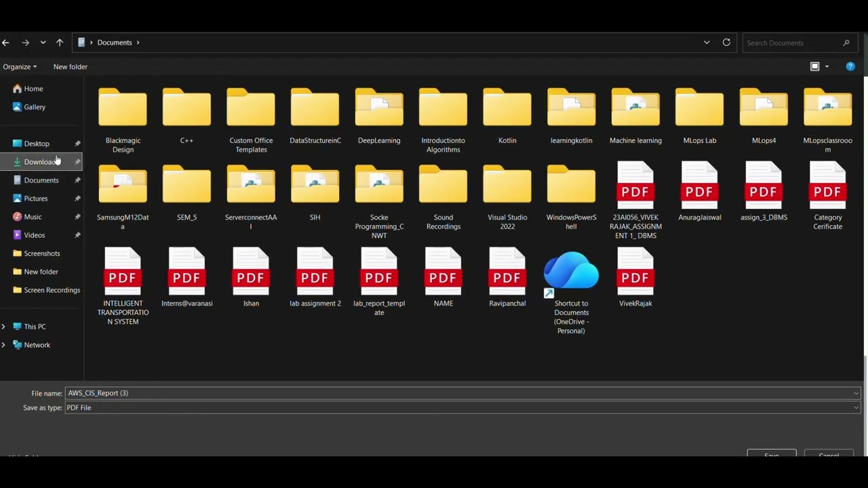Select the Custom Office Templates folder
The image size is (868, 488).
tap(251, 120)
